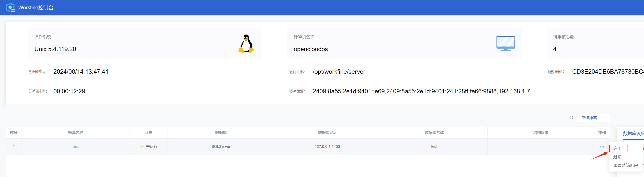Click the SQLServer database cell
This screenshot has height=177, width=644.
pyautogui.click(x=221, y=147)
